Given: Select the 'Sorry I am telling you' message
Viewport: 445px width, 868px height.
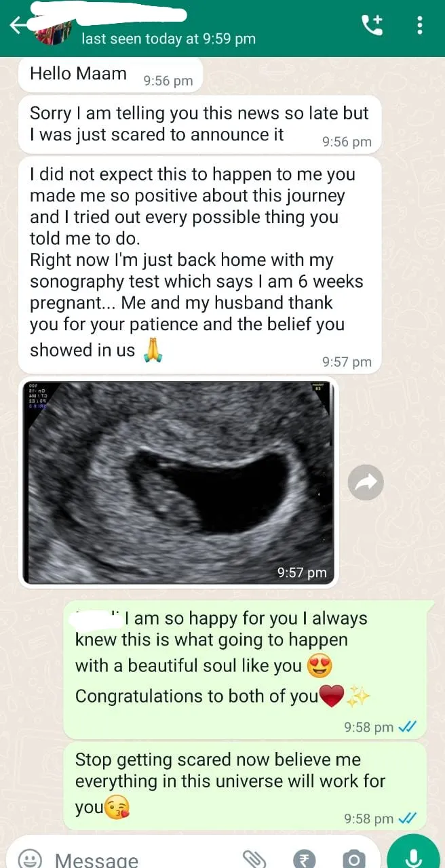Looking at the screenshot, I should coord(199,125).
